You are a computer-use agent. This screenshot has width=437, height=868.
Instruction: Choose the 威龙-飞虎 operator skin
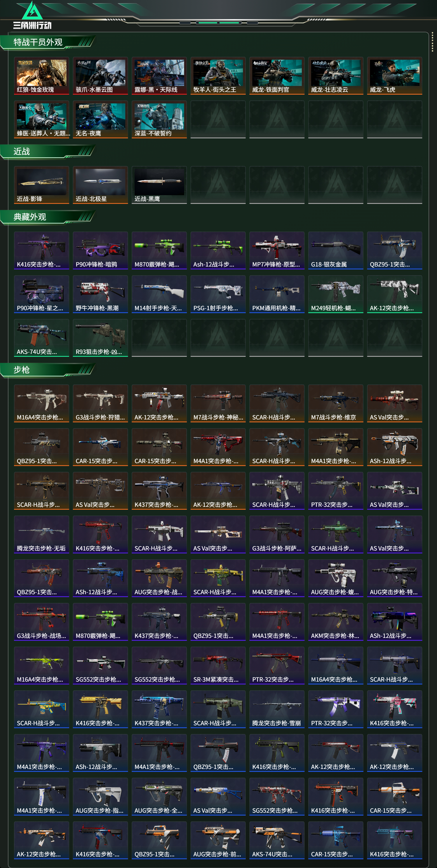click(394, 76)
